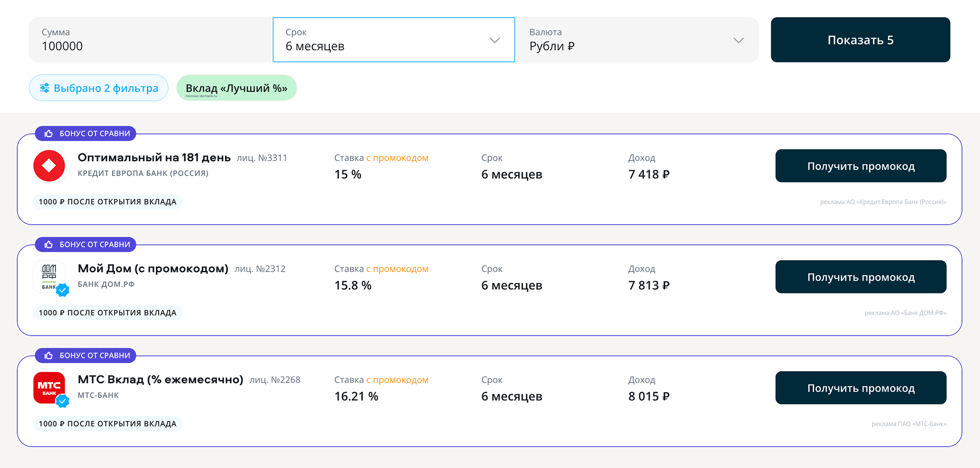Click the verified checkmark on the МТС logo
This screenshot has width=980, height=468.
(x=63, y=401)
